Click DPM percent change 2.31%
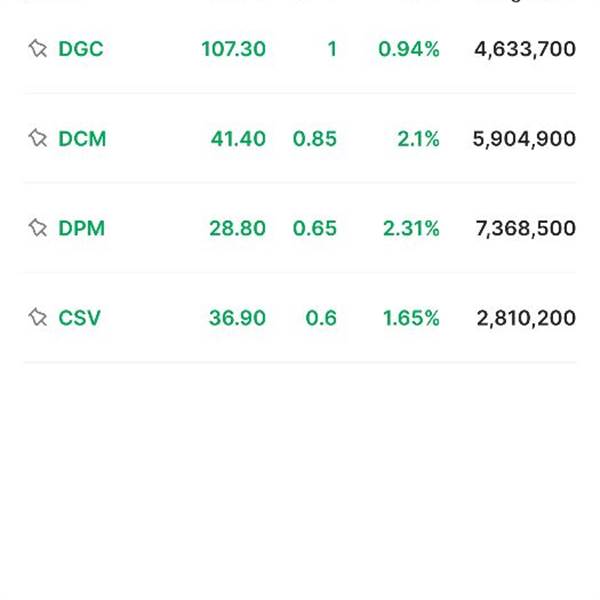 (x=411, y=228)
